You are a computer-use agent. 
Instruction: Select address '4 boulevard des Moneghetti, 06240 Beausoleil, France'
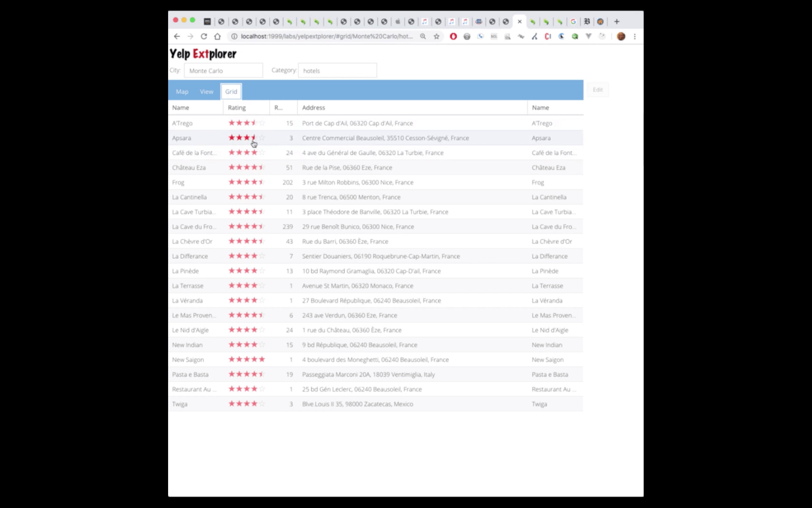click(x=376, y=360)
